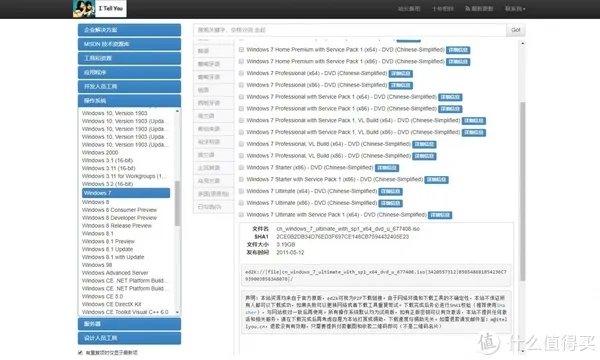Select Windows 7 in the OS list

126,193
